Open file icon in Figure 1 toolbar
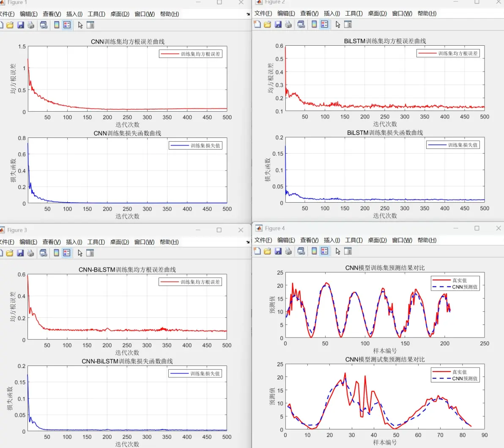The width and height of the screenshot is (504, 448). point(10,25)
